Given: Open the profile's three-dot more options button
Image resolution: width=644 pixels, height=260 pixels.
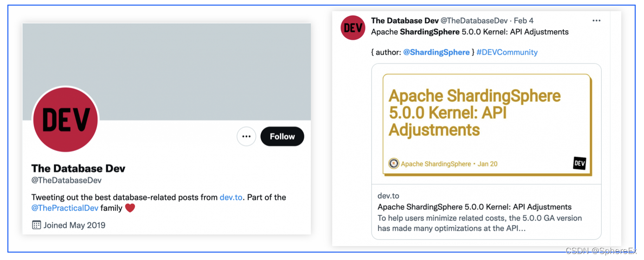Looking at the screenshot, I should pos(246,136).
